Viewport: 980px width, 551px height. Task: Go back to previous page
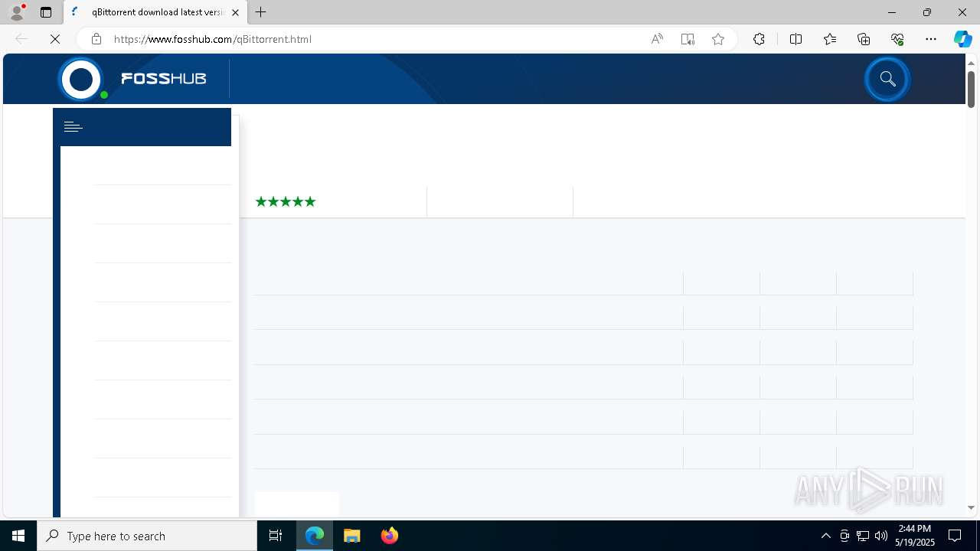coord(21,39)
